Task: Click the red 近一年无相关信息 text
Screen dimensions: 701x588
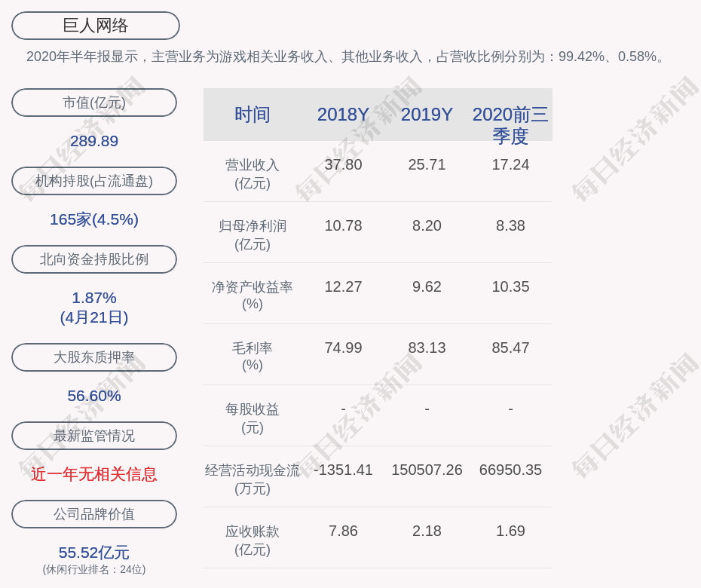Action: tap(94, 474)
